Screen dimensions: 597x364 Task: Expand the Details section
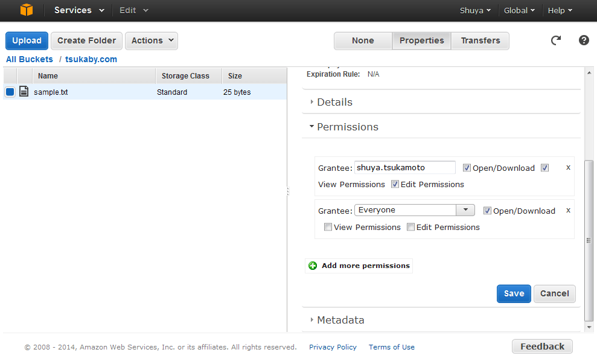(334, 102)
